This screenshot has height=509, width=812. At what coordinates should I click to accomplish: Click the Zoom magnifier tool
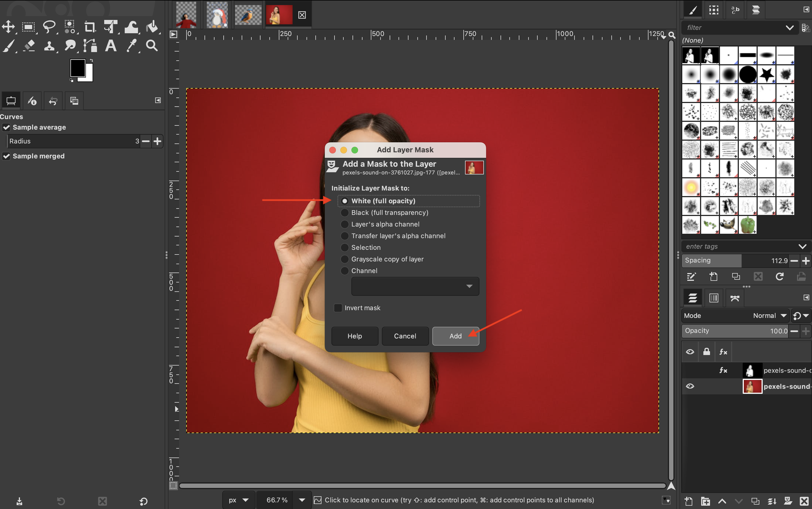pos(152,46)
